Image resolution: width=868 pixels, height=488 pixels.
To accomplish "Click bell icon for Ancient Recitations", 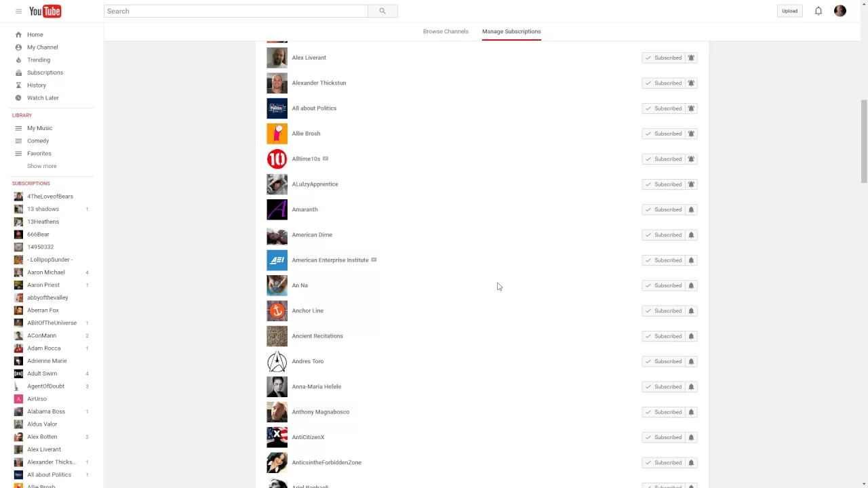I will [x=691, y=336].
